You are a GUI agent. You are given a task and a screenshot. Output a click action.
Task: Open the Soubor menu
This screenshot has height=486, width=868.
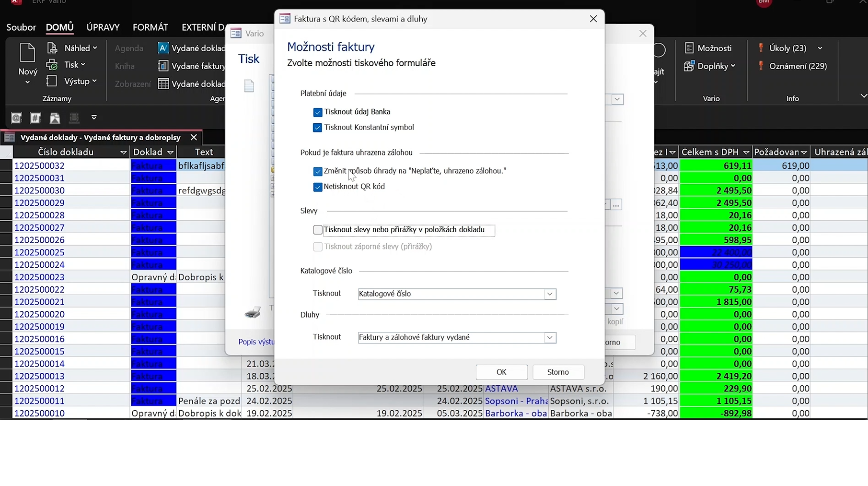[x=21, y=27]
